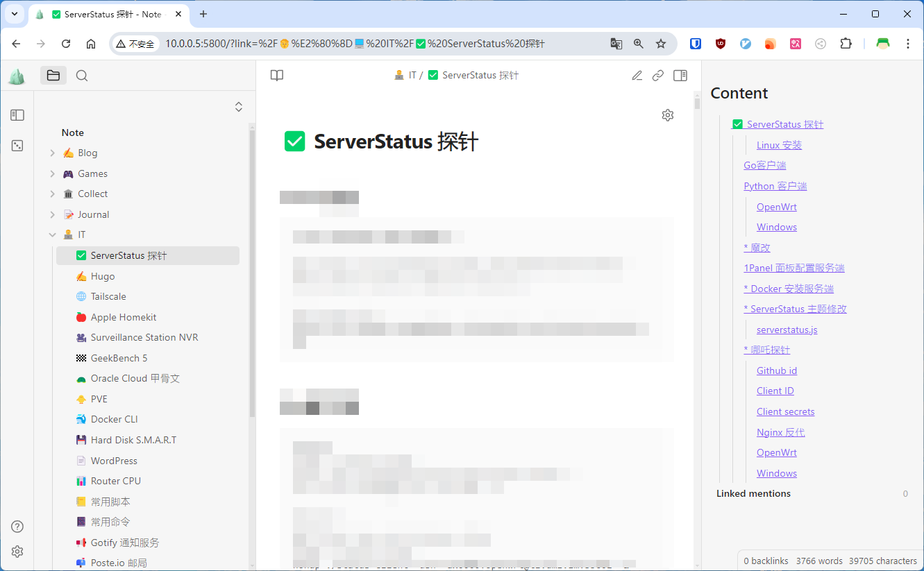
Task: Jump to Github id heading
Action: tap(777, 370)
